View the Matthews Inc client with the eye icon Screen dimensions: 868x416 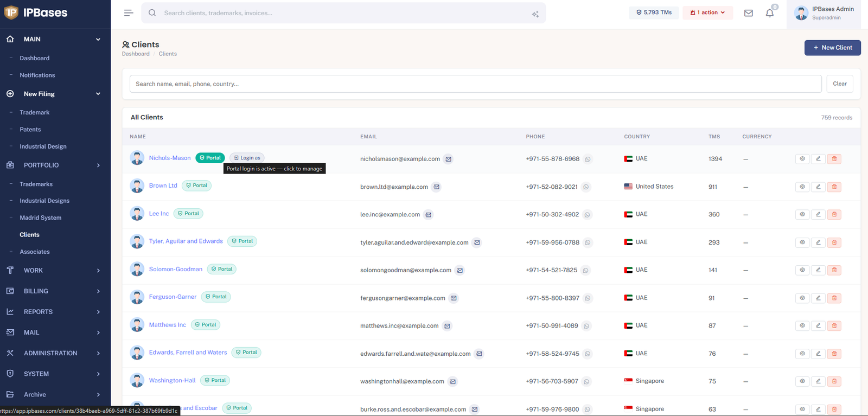pos(802,325)
